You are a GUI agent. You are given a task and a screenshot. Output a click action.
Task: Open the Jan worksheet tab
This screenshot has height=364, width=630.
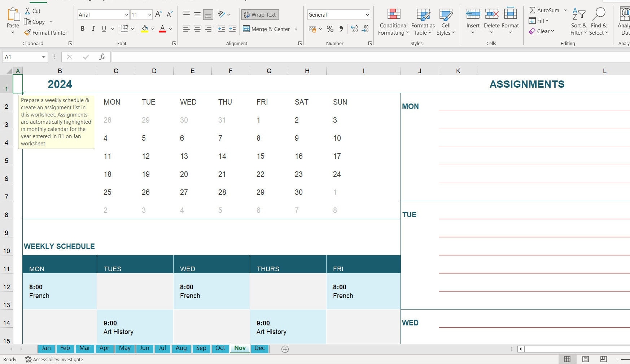pos(46,348)
